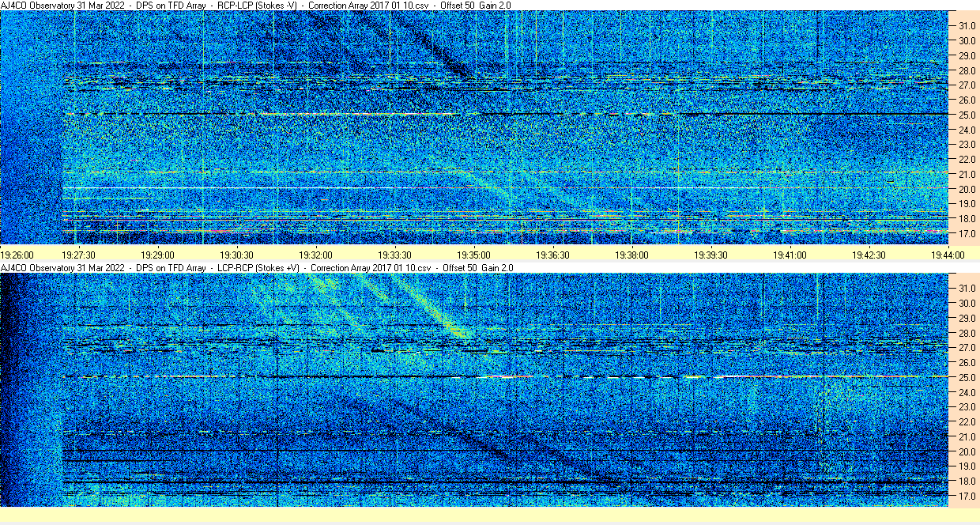This screenshot has height=525, width=980.
Task: Pick the 19:30:30 time axis label
Action: [x=236, y=255]
